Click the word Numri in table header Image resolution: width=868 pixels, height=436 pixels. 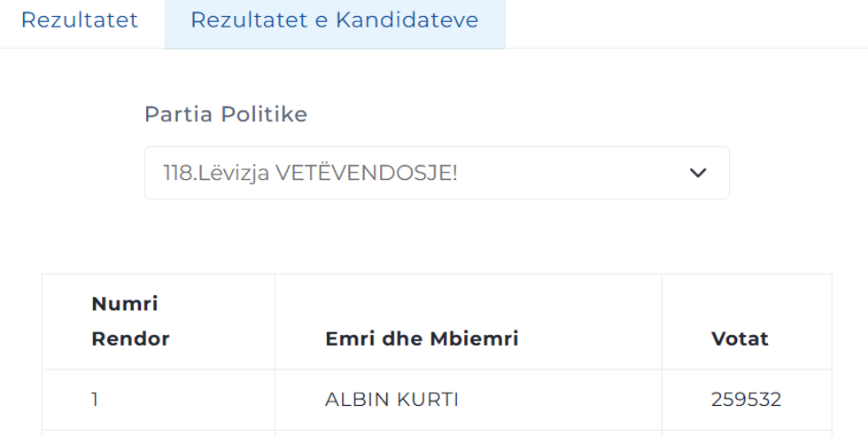tap(124, 304)
